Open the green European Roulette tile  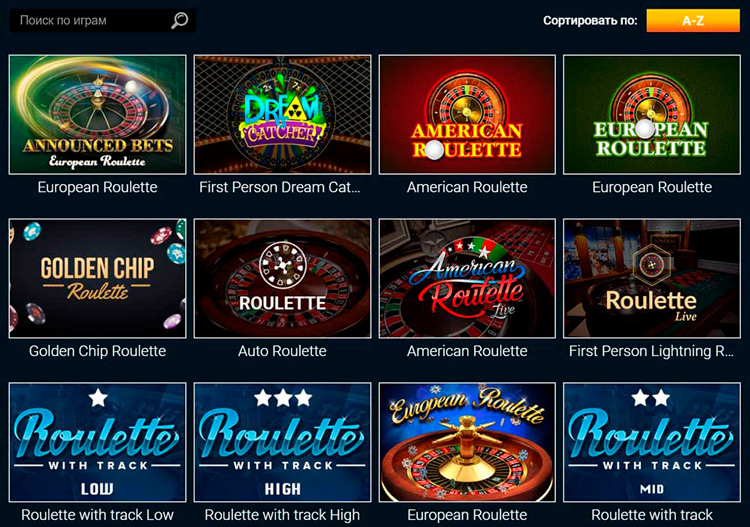click(x=652, y=114)
